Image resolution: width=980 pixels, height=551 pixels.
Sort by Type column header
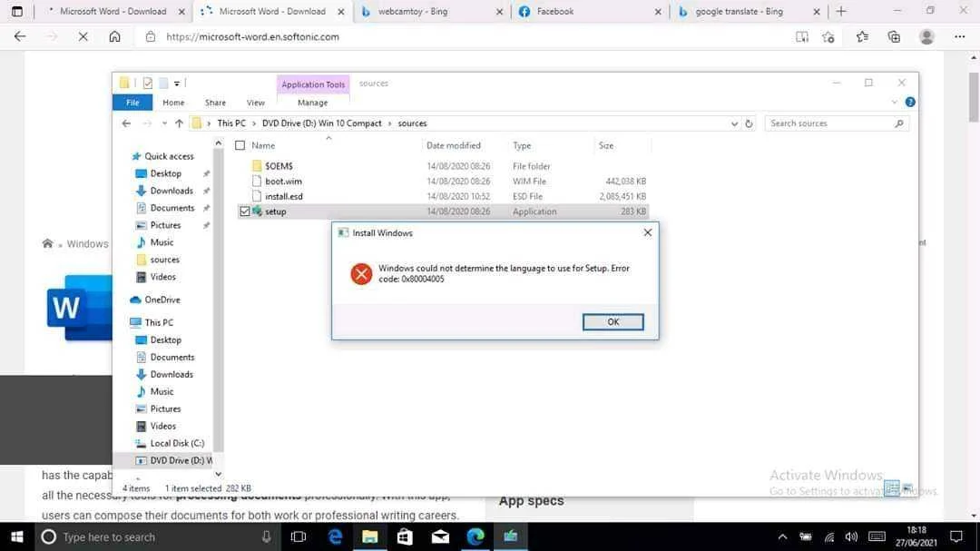click(x=522, y=145)
